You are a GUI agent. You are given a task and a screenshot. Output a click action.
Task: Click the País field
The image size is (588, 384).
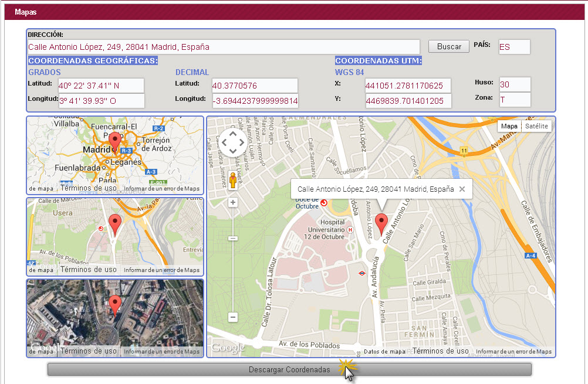pos(514,47)
